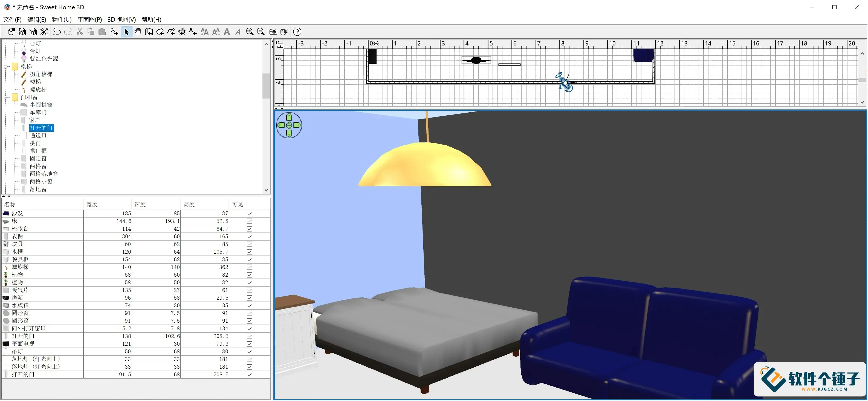Click catalog tree scroll down arrow
The height and width of the screenshot is (401, 868).
click(x=267, y=190)
